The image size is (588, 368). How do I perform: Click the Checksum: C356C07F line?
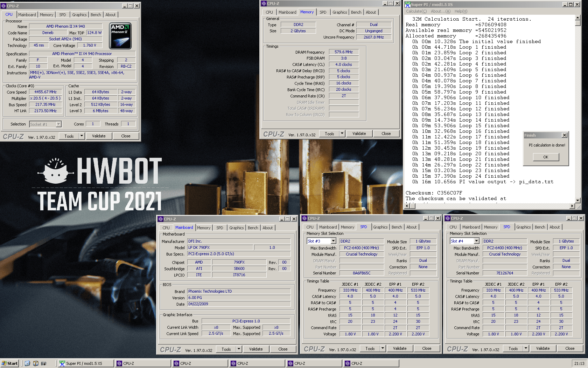[x=434, y=193]
